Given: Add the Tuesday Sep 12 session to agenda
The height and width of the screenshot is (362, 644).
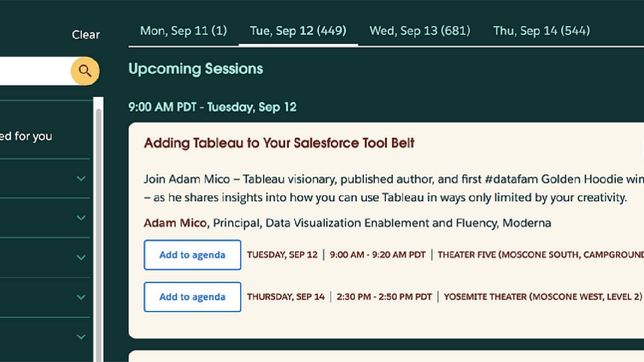Looking at the screenshot, I should (x=192, y=255).
